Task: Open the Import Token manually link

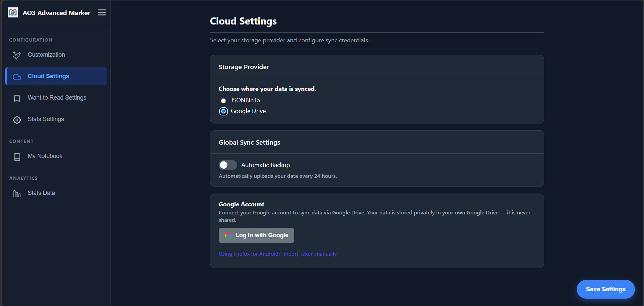Action: 277,254
